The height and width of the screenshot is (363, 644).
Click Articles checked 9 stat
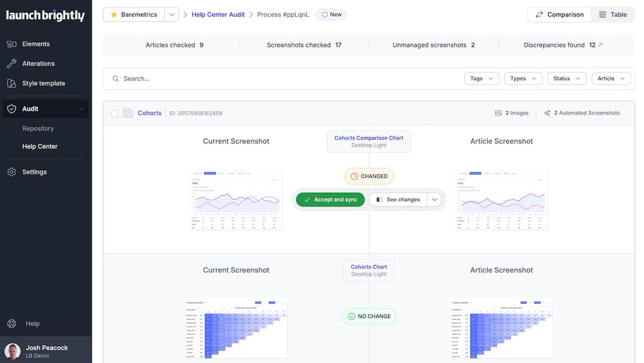(174, 45)
